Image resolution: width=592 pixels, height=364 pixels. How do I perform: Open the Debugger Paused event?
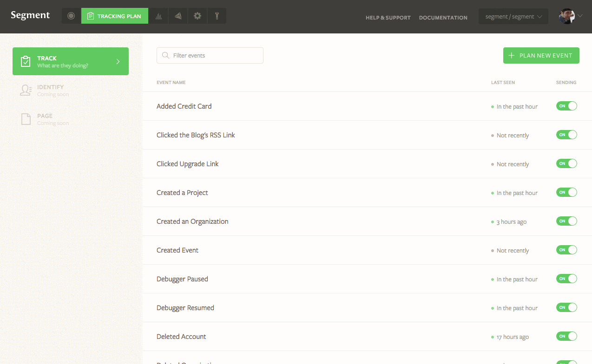182,279
